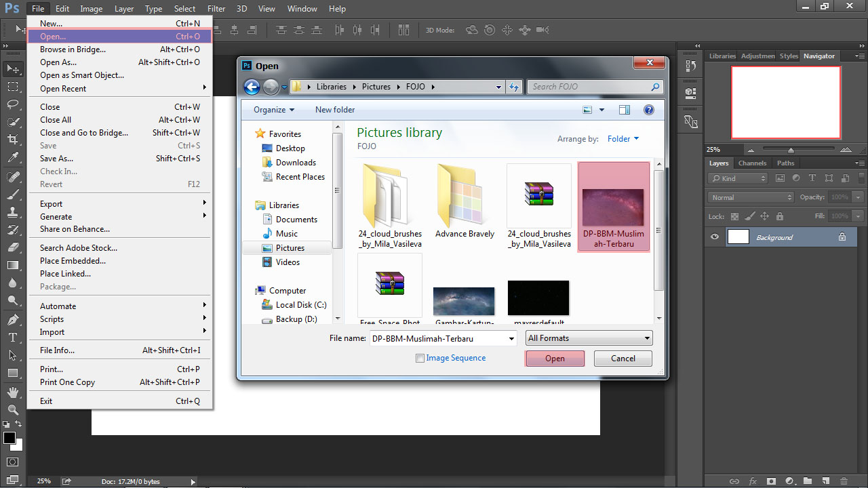Select Downloads in Favorites
Viewport: 868px width, 488px height.
click(289, 163)
